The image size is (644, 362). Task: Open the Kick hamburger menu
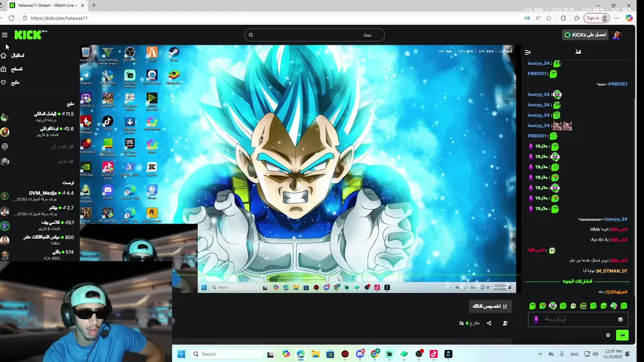tap(5, 35)
